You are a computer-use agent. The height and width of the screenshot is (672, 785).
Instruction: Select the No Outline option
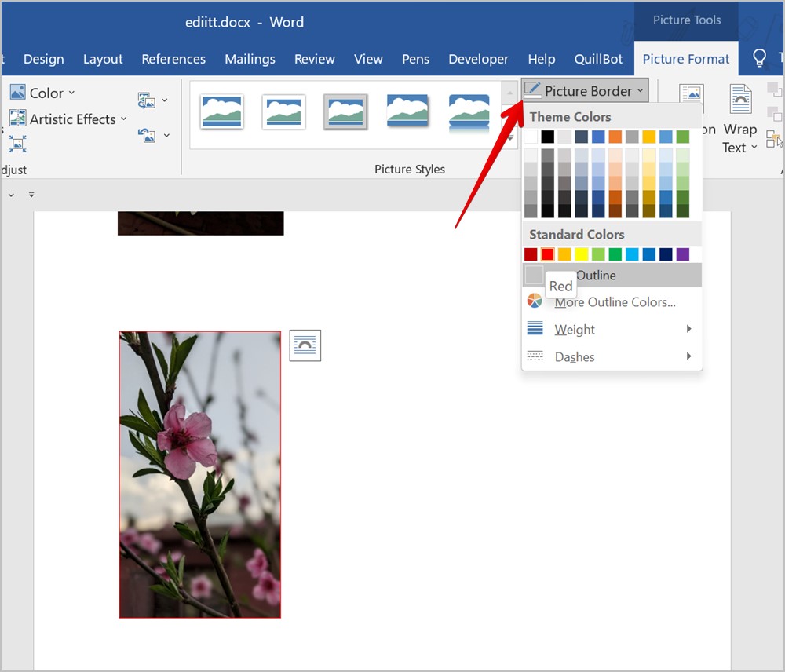click(x=612, y=275)
